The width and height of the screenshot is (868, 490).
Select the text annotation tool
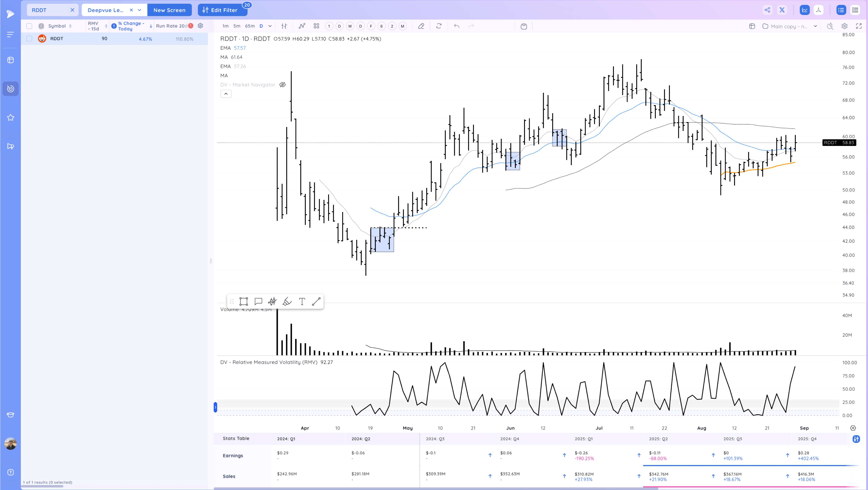(x=302, y=301)
